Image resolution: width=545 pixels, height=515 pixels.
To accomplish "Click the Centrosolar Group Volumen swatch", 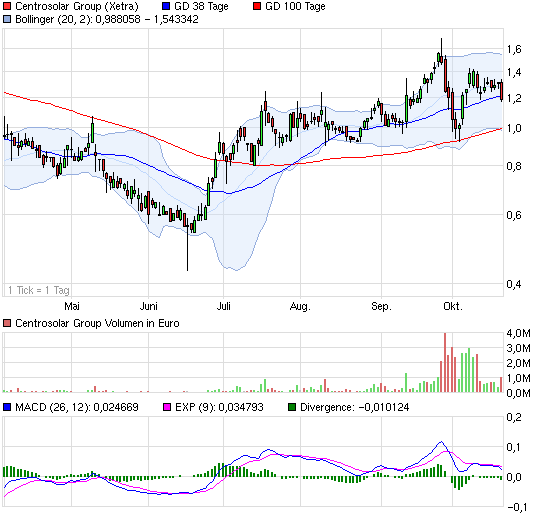I will (x=7, y=323).
